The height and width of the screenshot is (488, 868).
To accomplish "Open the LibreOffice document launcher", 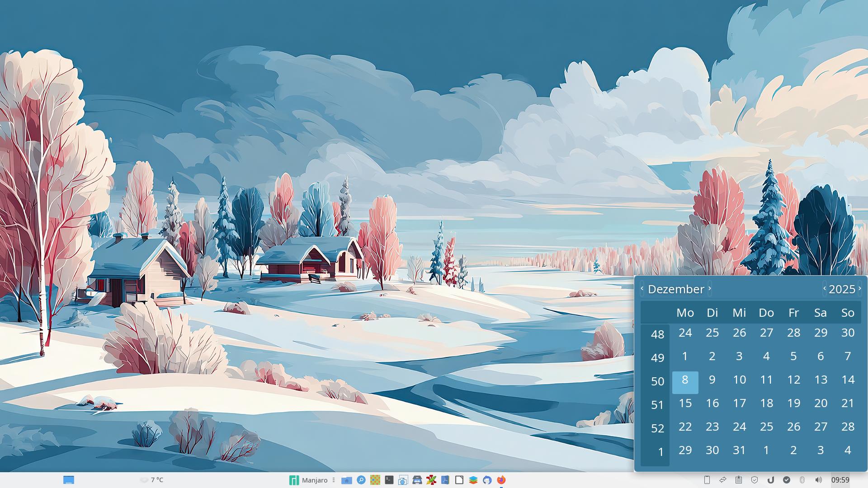I will tap(459, 480).
